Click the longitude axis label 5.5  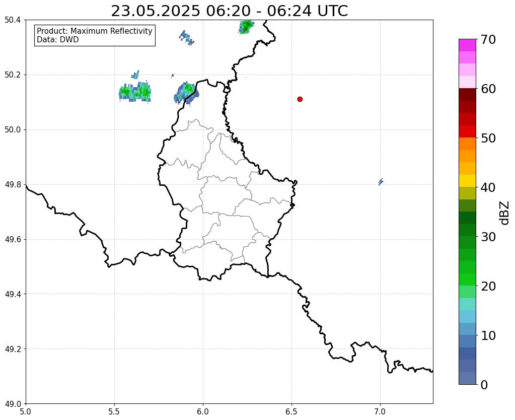(114, 411)
